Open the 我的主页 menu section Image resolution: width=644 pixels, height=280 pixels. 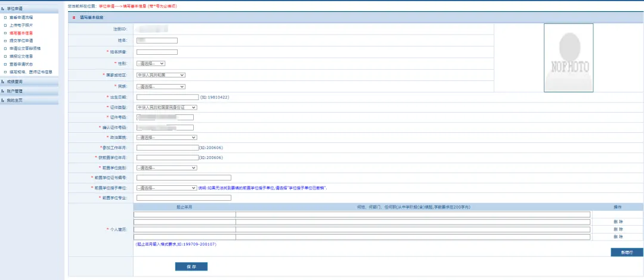15,100
